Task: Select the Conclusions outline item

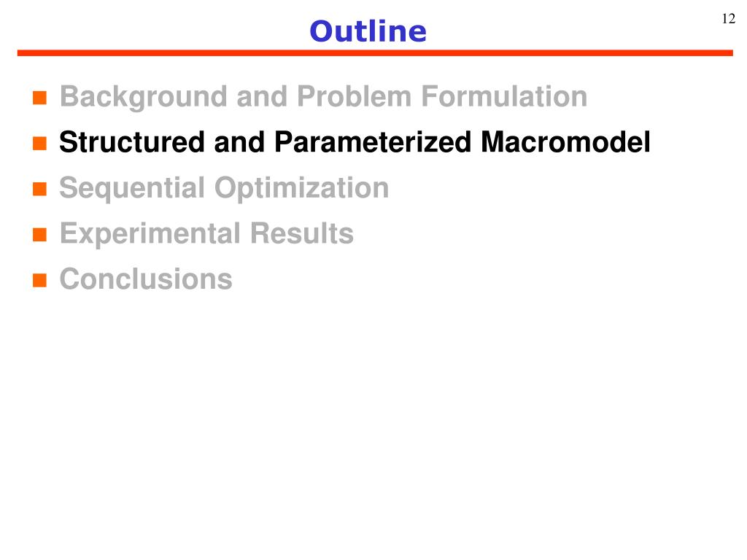Action: pyautogui.click(x=146, y=279)
